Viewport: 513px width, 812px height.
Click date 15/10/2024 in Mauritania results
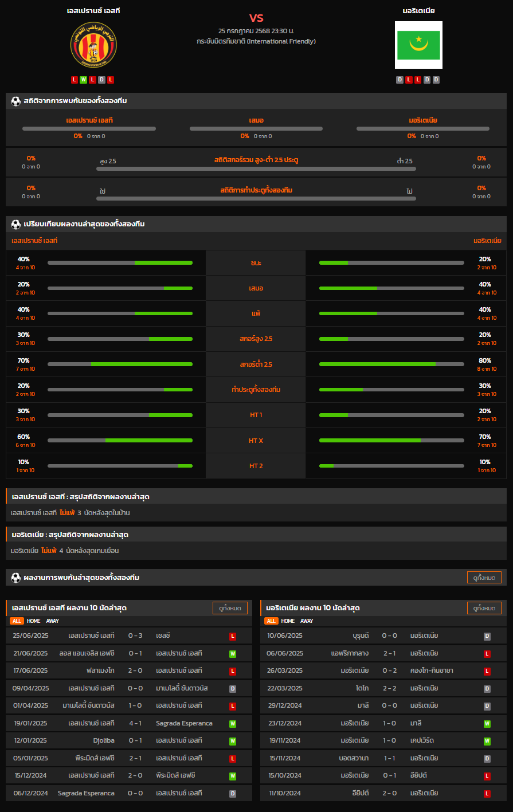285,776
